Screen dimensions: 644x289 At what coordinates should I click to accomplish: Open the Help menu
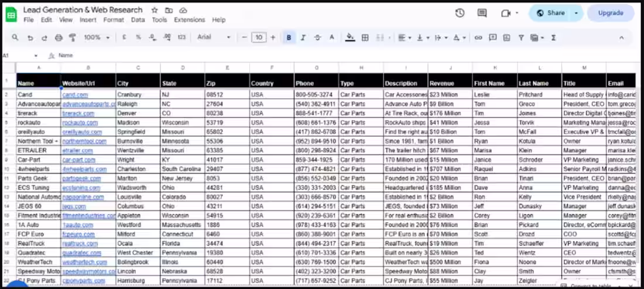pyautogui.click(x=219, y=20)
